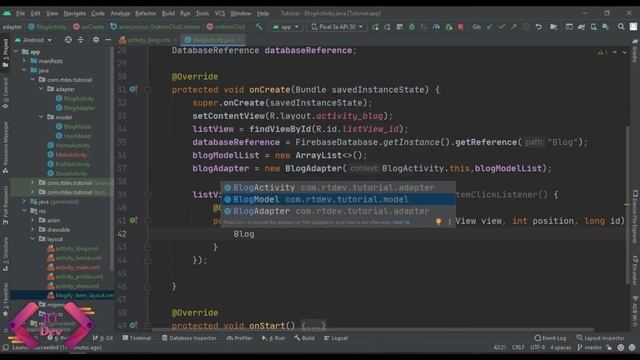Click the lock icon in status bar
The image size is (640, 360).
(x=609, y=348)
